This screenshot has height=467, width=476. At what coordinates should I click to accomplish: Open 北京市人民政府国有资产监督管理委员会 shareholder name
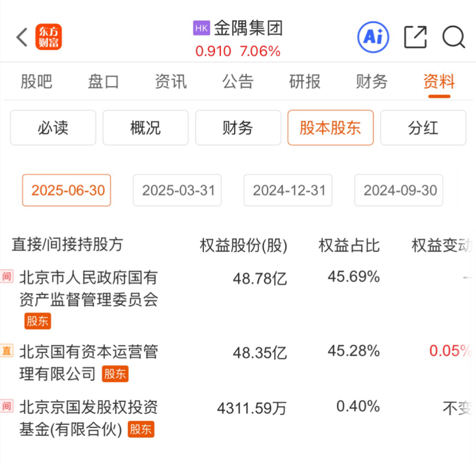(x=89, y=288)
